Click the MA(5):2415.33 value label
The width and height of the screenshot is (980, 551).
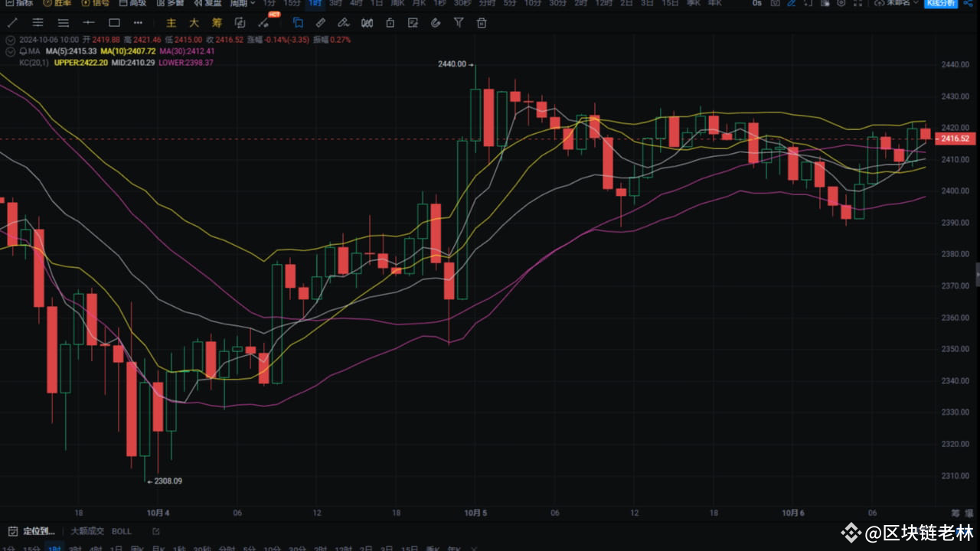point(71,51)
